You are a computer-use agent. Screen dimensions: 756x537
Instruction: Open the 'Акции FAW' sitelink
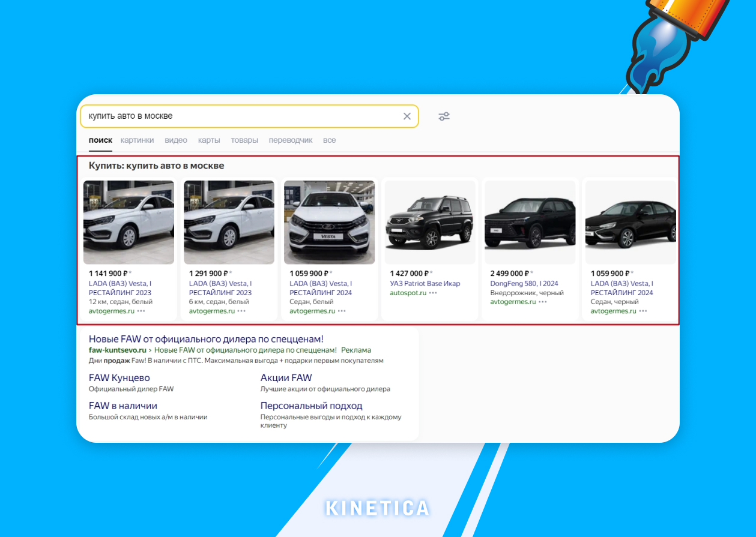(286, 378)
